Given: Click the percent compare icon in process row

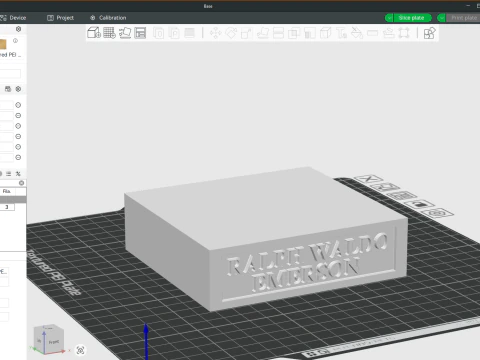Looking at the screenshot, I should click(18, 174).
